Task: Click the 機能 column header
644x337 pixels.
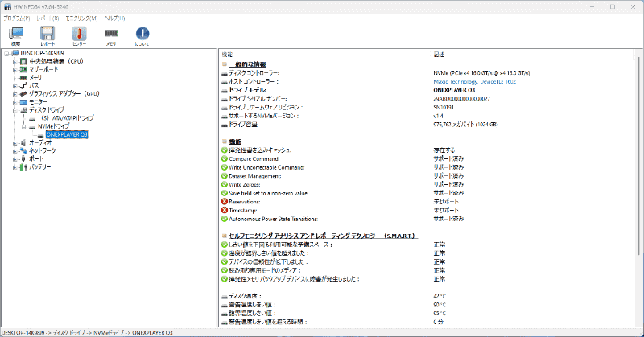Action: (227, 55)
